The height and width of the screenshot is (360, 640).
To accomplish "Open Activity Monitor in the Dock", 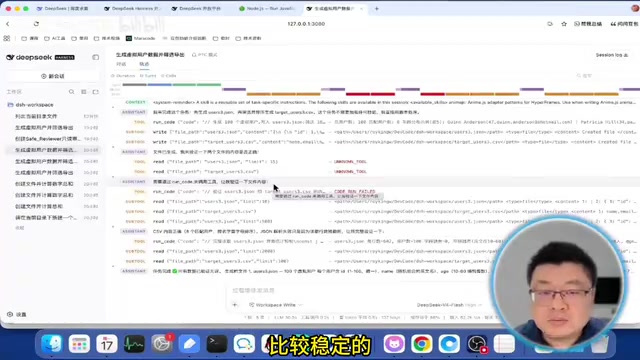I will click(x=134, y=344).
